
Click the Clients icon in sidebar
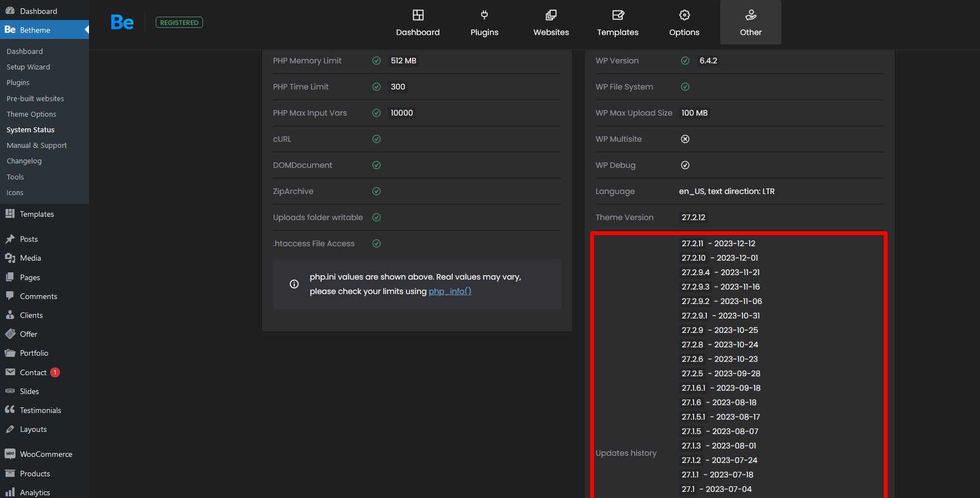coord(10,315)
